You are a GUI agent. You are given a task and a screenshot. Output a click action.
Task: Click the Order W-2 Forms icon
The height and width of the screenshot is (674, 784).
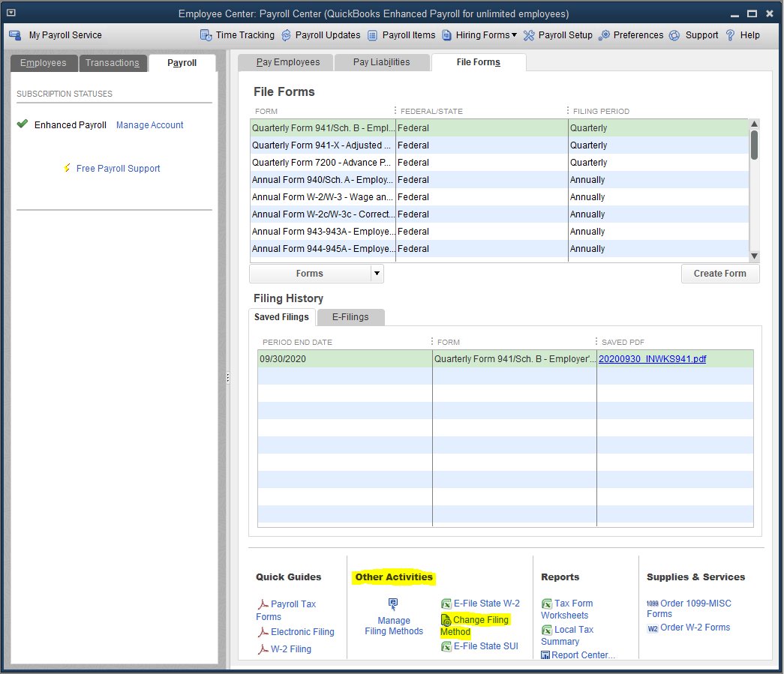point(653,628)
